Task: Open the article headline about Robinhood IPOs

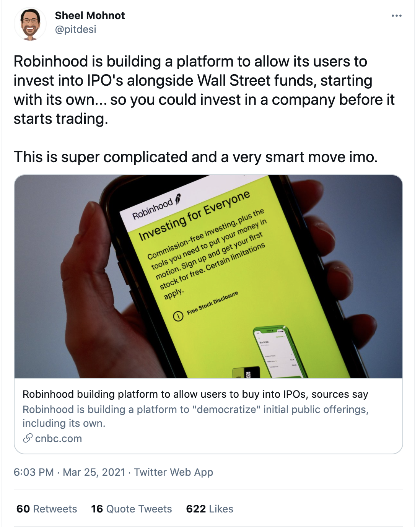Action: pos(195,394)
